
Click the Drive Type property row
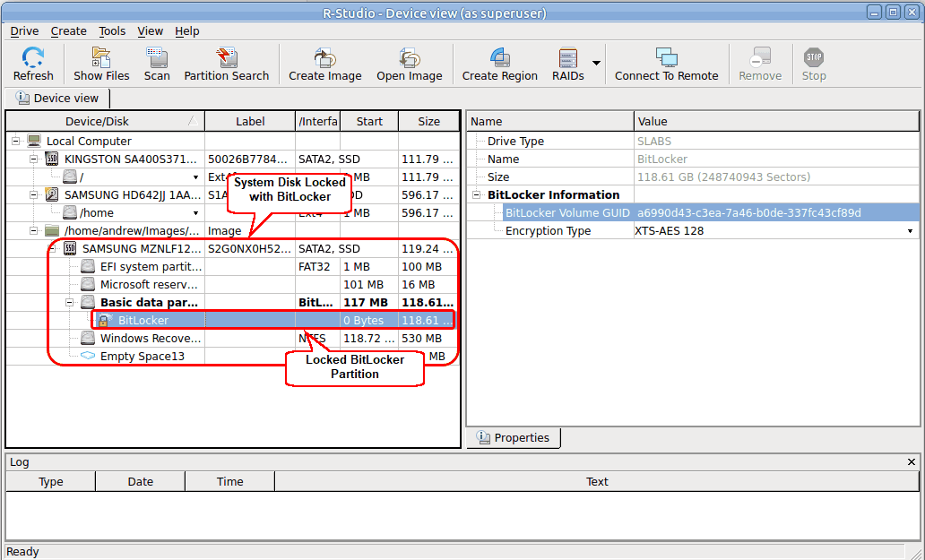(x=693, y=142)
